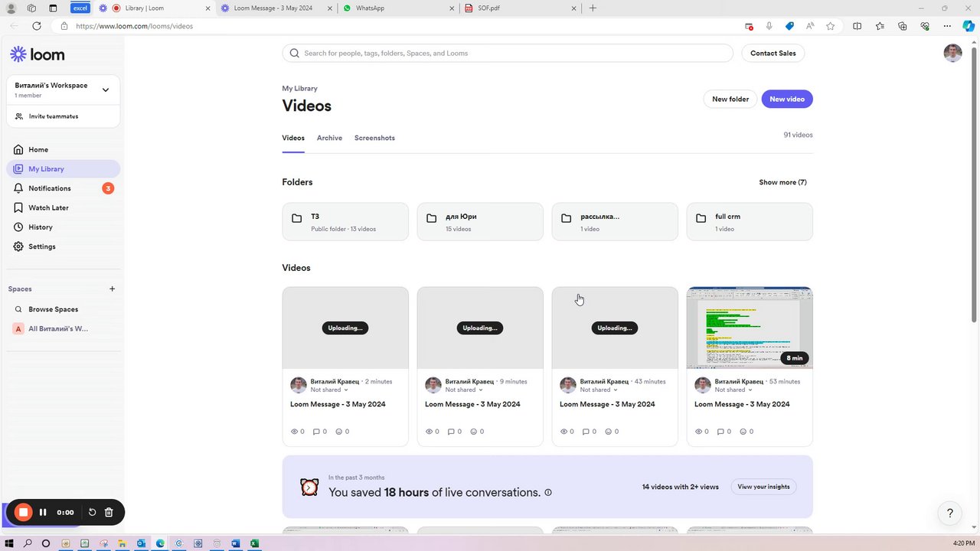Screen dimensions: 980x551
Task: Click the reactions count on the 43 minutes video
Action: pyautogui.click(x=612, y=432)
